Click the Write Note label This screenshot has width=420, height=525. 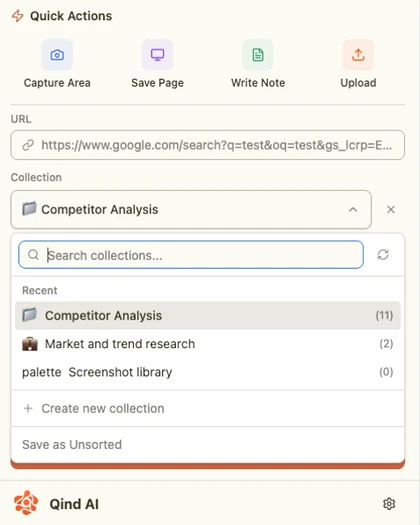click(258, 83)
